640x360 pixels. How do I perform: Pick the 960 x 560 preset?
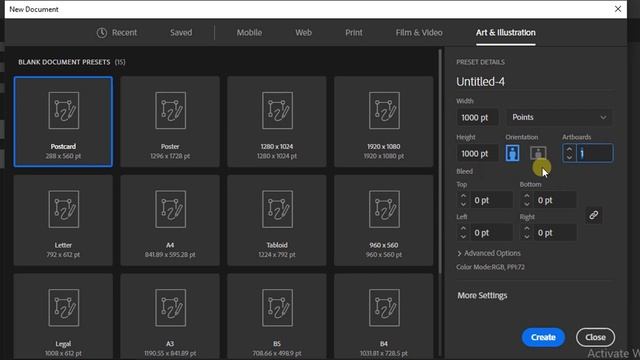tap(384, 220)
